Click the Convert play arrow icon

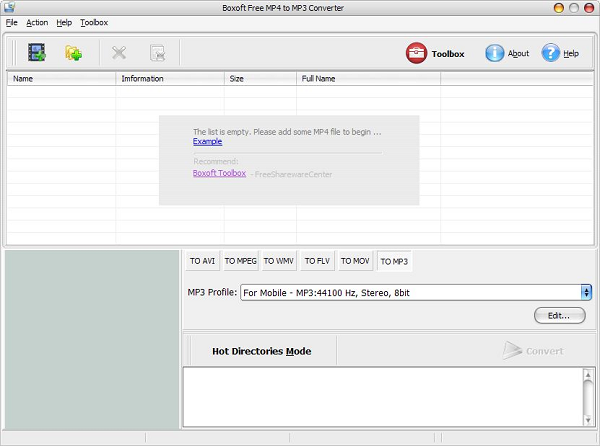pos(512,350)
